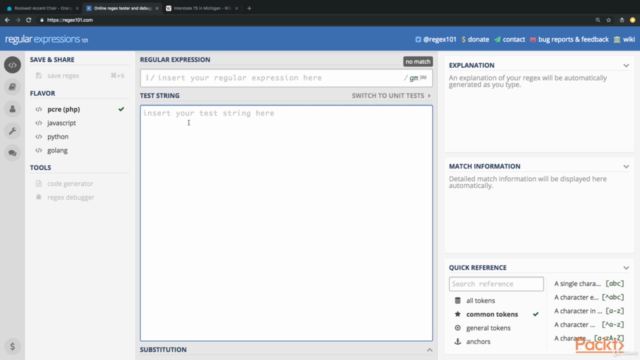Bookmark page with the star icon
The width and height of the screenshot is (640, 360).
point(609,20)
